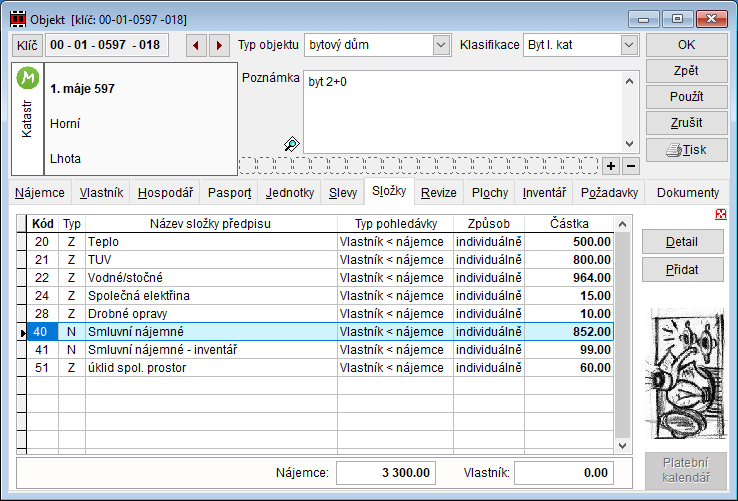This screenshot has width=738, height=501.
Task: Open the Revize tab
Action: pos(439,193)
